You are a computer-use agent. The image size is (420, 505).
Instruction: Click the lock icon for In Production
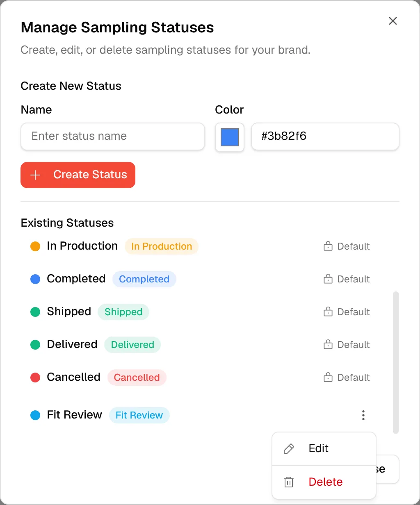pyautogui.click(x=328, y=246)
